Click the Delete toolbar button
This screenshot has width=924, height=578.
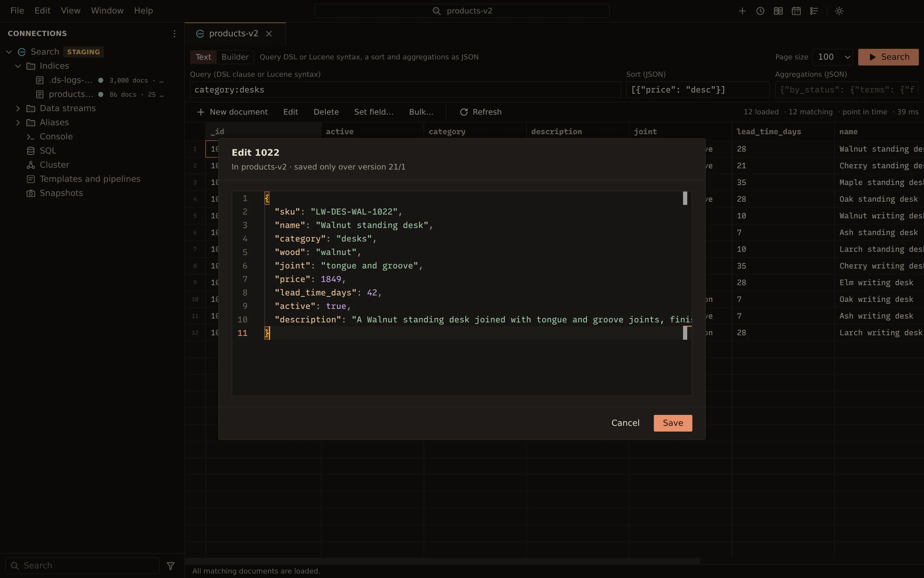tap(326, 112)
